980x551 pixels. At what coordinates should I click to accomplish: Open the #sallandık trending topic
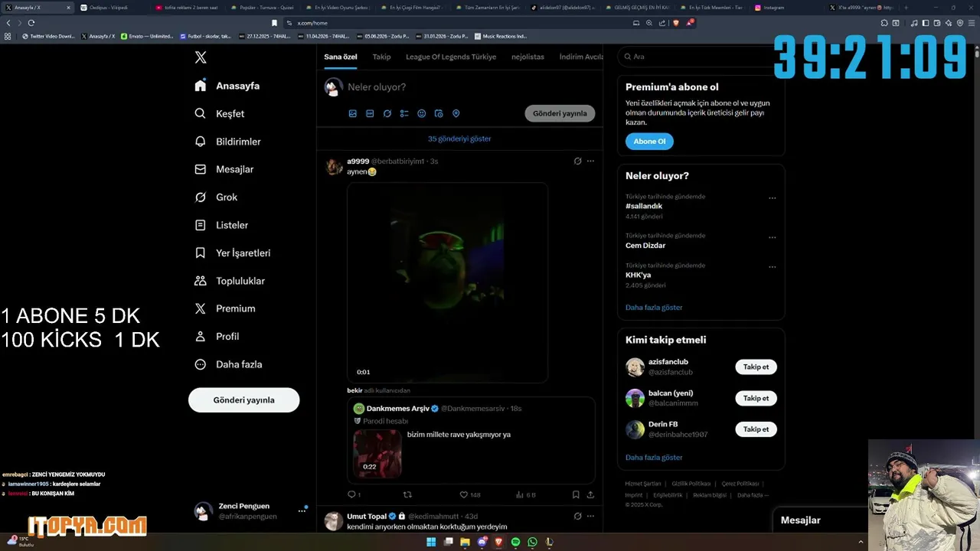point(644,206)
